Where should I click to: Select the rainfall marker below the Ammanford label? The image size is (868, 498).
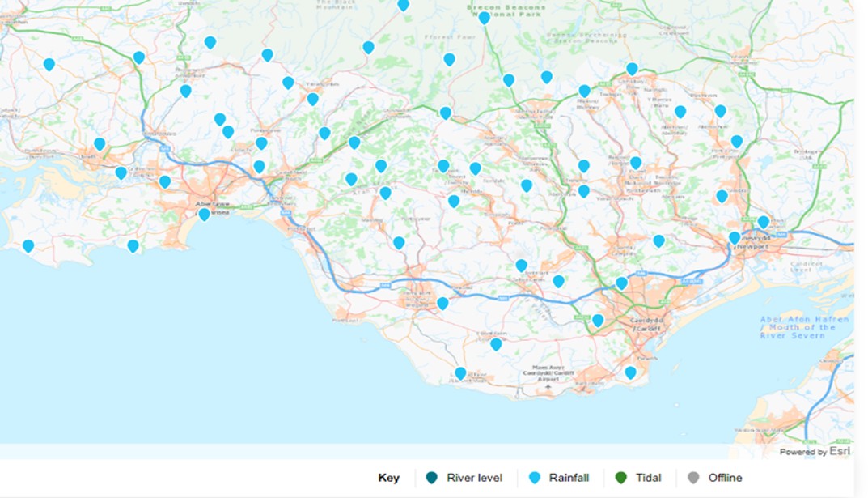tap(186, 91)
